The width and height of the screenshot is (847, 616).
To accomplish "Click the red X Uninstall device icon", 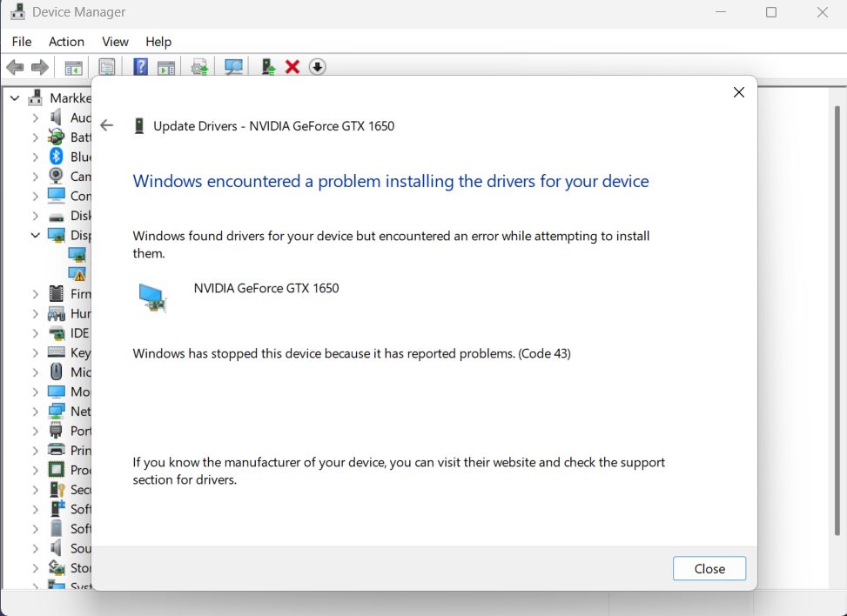I will tap(292, 67).
